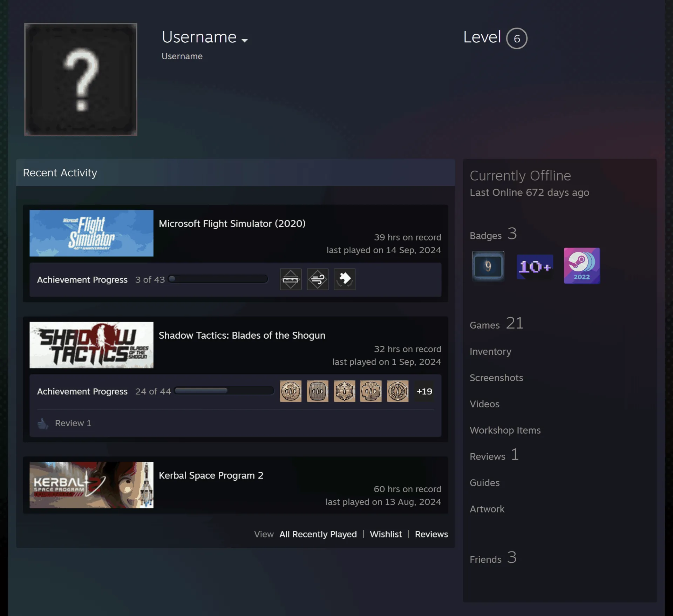Open the Wishlist link
Viewport: 673px width, 616px height.
pos(386,534)
